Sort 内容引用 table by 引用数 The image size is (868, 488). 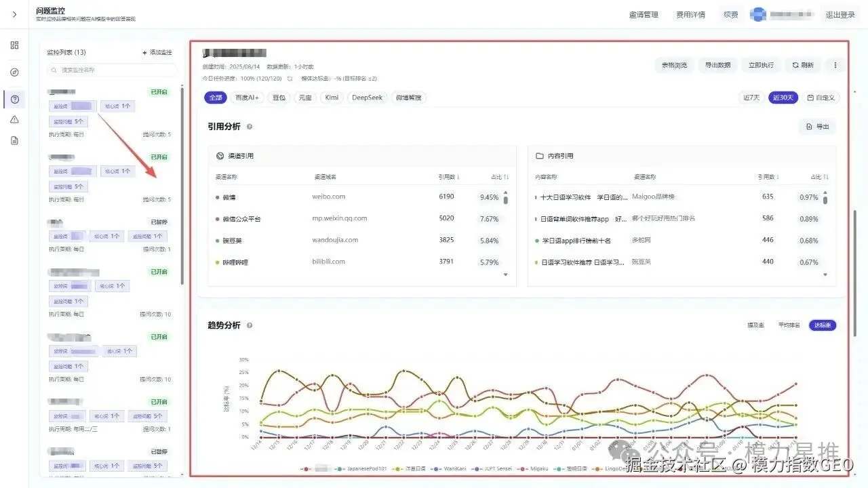[768, 177]
